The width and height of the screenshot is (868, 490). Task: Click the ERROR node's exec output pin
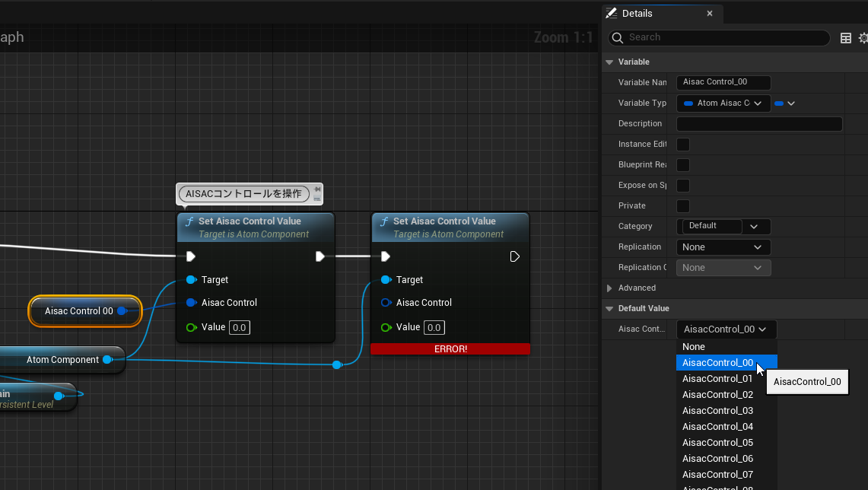point(515,256)
